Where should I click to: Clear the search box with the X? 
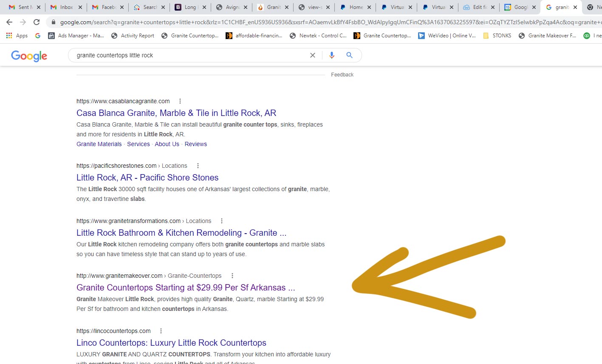coord(313,55)
